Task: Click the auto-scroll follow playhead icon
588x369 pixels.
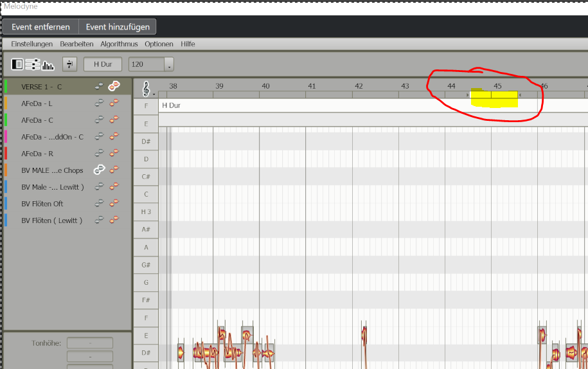Action: [70, 64]
